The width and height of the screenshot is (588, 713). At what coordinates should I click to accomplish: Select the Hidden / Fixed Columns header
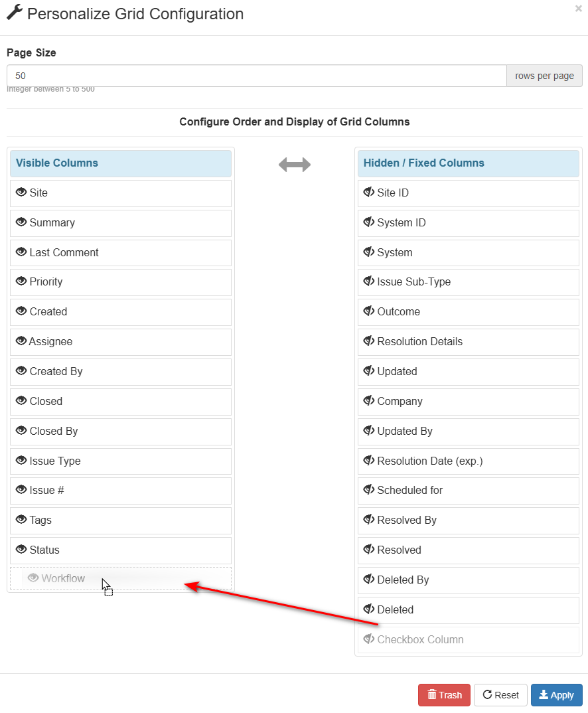469,163
